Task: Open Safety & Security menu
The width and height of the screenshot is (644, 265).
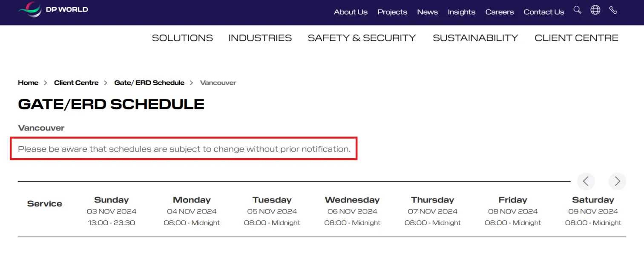Action: pos(362,38)
